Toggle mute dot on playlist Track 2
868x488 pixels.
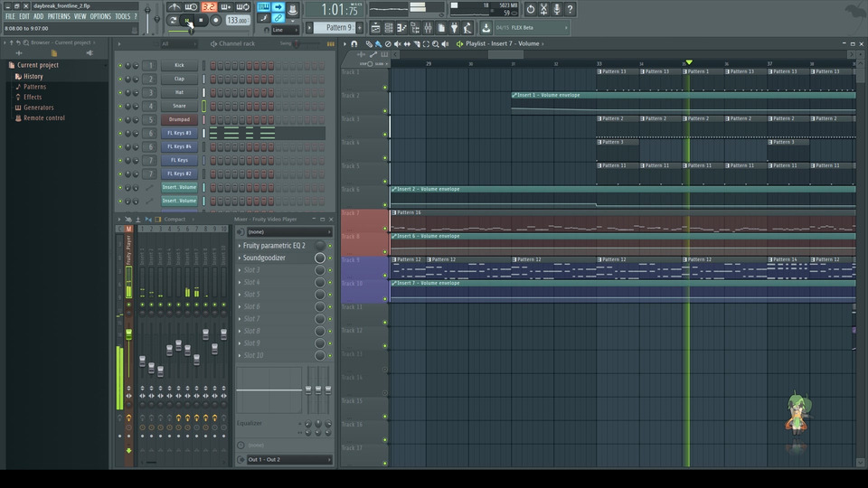pos(385,111)
